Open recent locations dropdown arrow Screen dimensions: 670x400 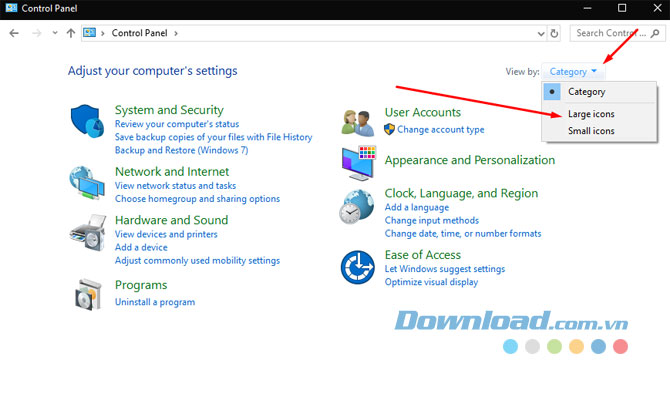click(x=55, y=33)
